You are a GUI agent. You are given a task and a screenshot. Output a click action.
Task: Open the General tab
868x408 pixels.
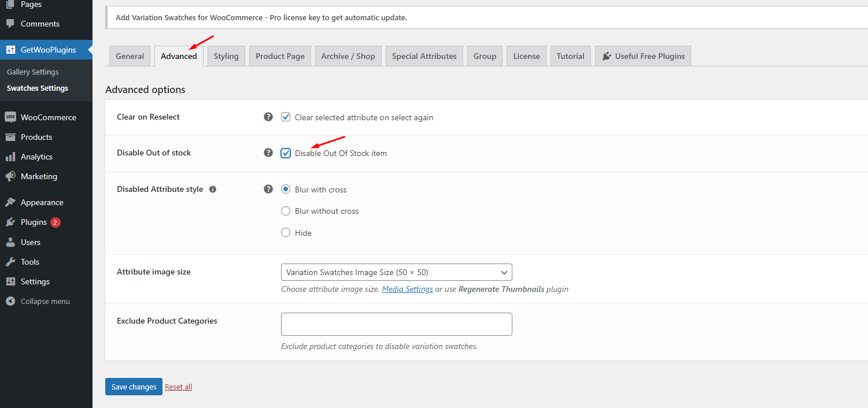[130, 56]
